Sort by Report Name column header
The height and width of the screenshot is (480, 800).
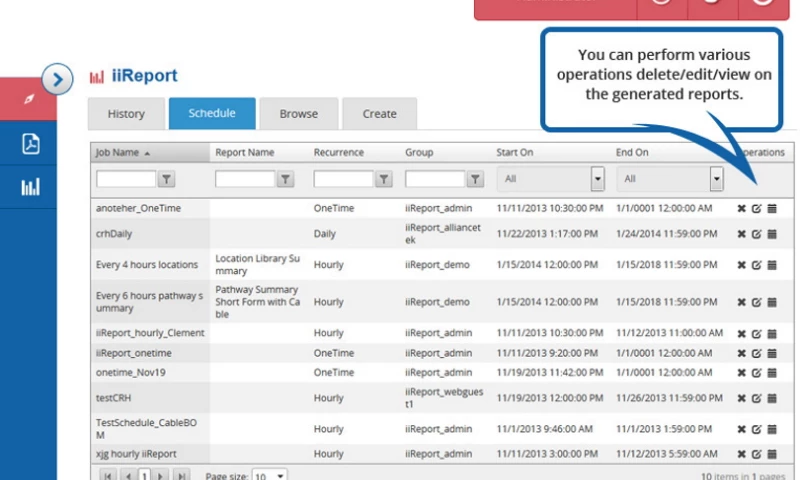pos(244,153)
